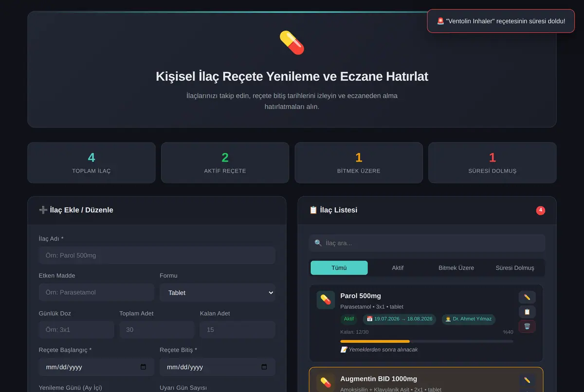The width and height of the screenshot is (584, 392).
Task: Click the Kişisel İlaç Reçete Yenileme page title
Action: click(292, 76)
